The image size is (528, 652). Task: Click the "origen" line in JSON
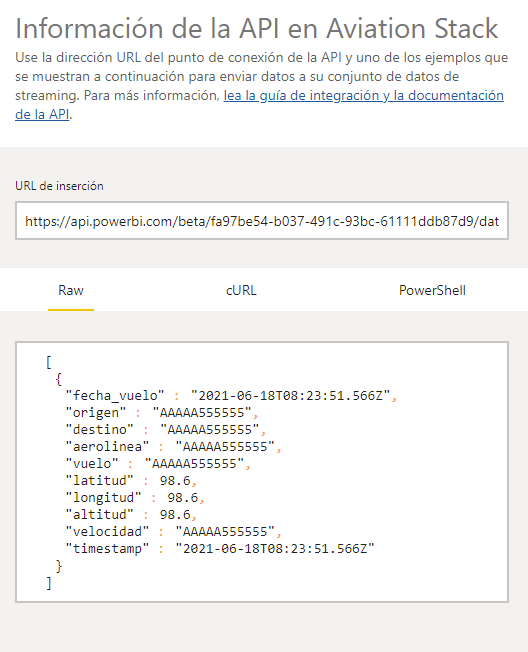162,412
